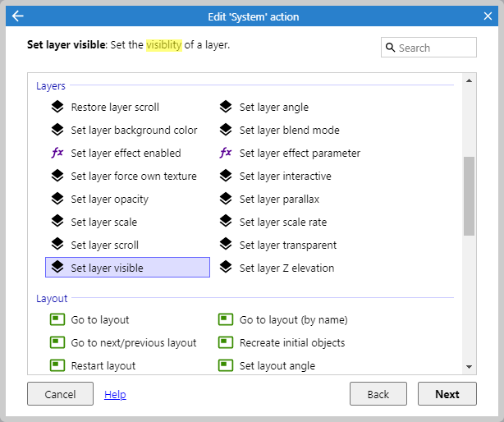This screenshot has height=422, width=504.
Task: Select Set layer interactive text
Action: point(285,177)
